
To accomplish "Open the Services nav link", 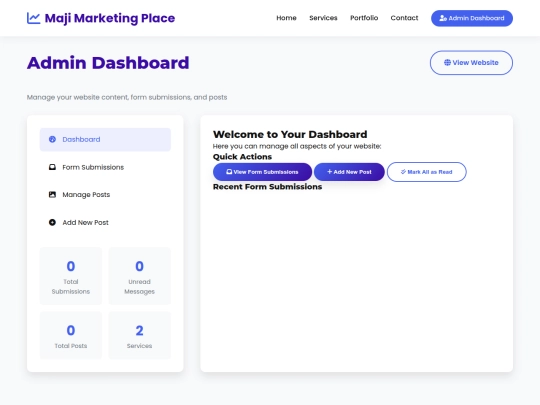I will click(323, 18).
